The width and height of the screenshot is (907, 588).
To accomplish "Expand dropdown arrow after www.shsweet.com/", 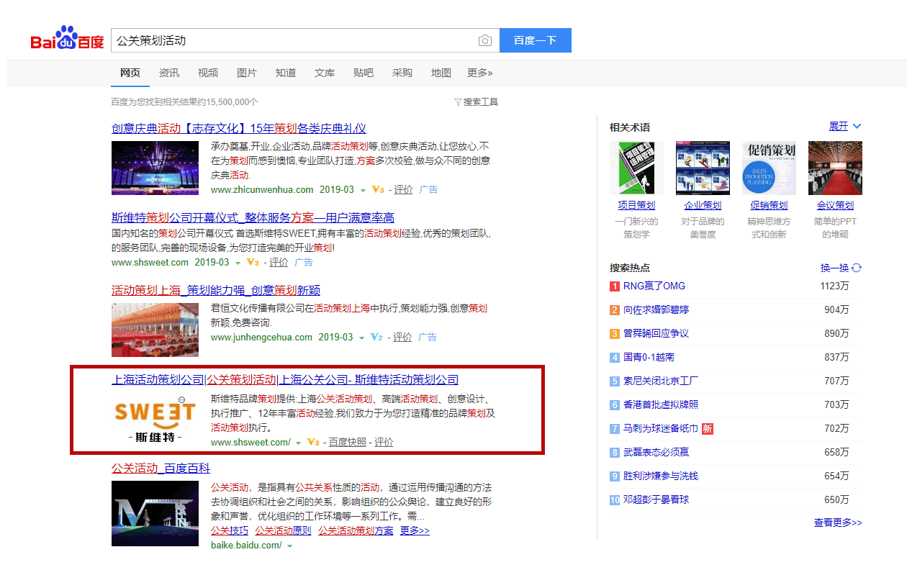I will pyautogui.click(x=298, y=443).
